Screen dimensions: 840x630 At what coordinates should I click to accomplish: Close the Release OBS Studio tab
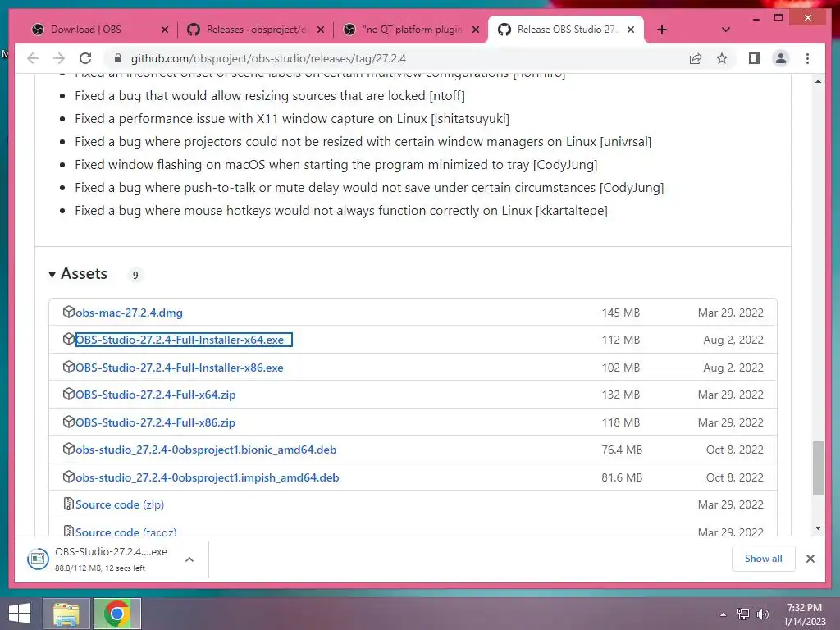(631, 30)
